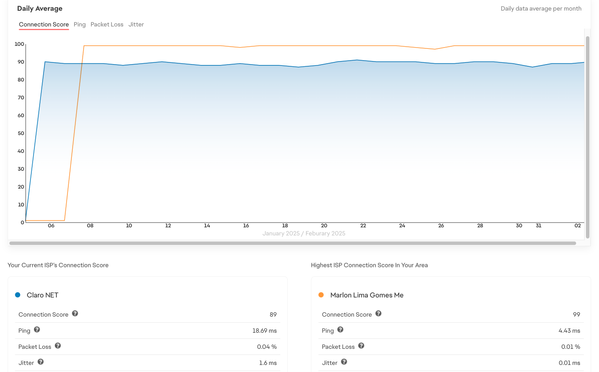
Task: Click the 'January 2025 / Feburary 2025' axis caption
Action: [x=304, y=233]
